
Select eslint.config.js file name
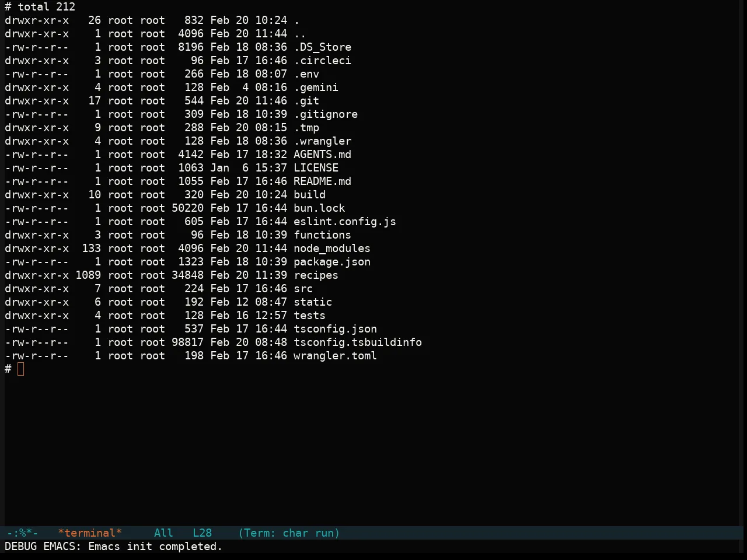tap(345, 222)
